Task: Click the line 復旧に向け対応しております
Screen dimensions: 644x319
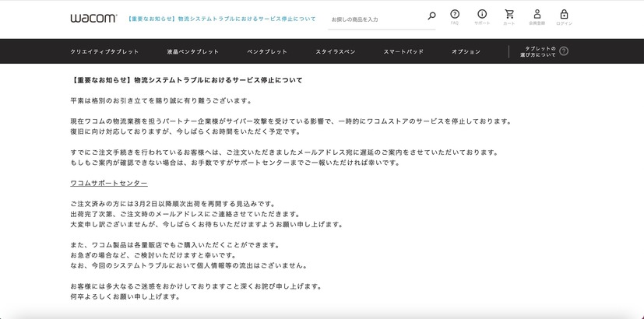Action: point(185,131)
